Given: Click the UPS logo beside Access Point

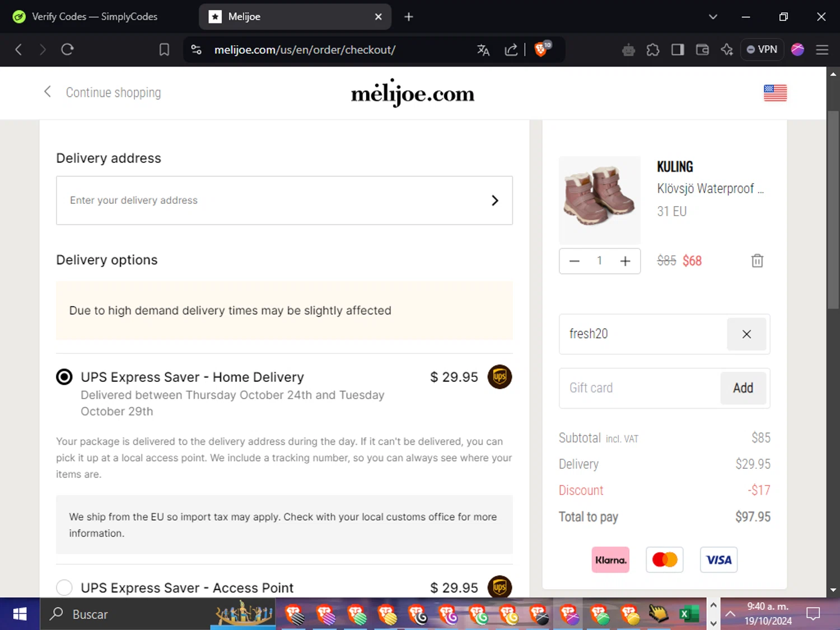Looking at the screenshot, I should click(500, 586).
